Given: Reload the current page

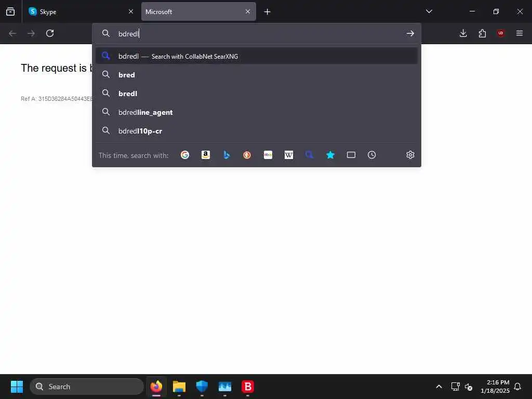Looking at the screenshot, I should click(50, 33).
